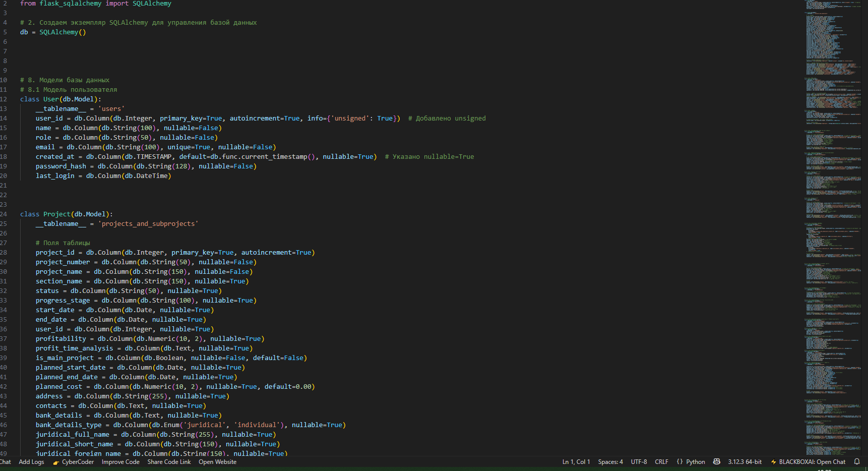The height and width of the screenshot is (471, 868).
Task: Click the 'juridical_full_name' column definition
Action: tap(156, 435)
